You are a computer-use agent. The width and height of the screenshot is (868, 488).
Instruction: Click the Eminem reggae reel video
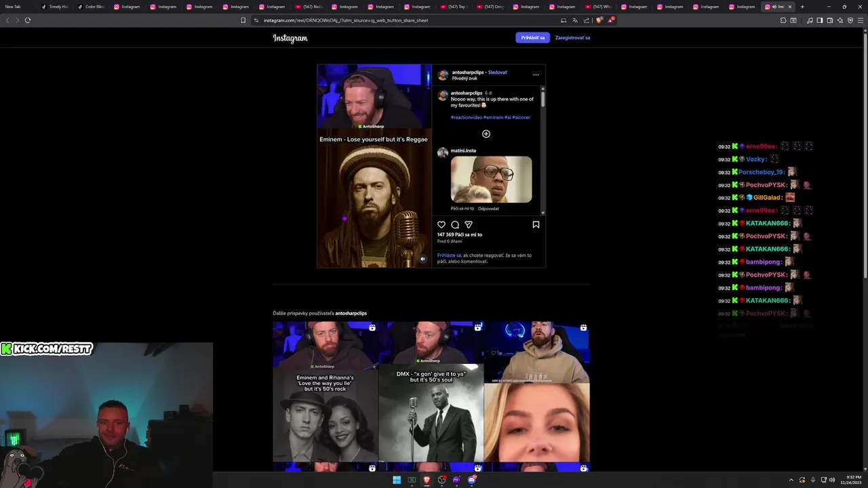tap(374, 166)
